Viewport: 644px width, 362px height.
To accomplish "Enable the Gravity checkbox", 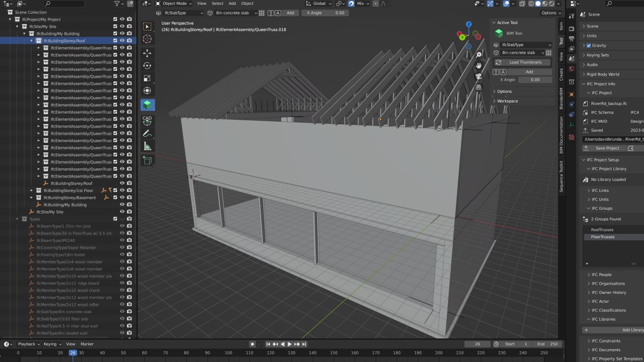I will click(x=589, y=46).
